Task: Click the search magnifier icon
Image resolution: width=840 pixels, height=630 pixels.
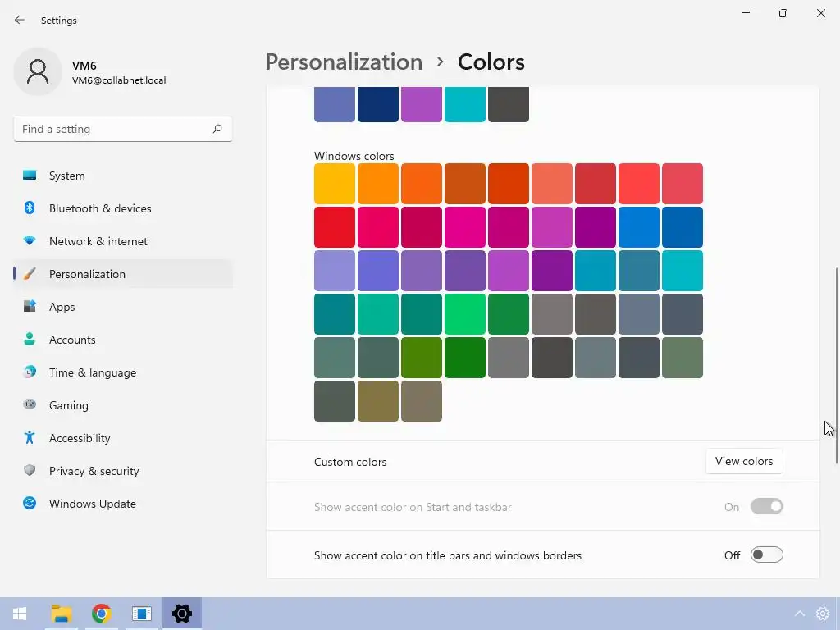Action: pos(217,129)
